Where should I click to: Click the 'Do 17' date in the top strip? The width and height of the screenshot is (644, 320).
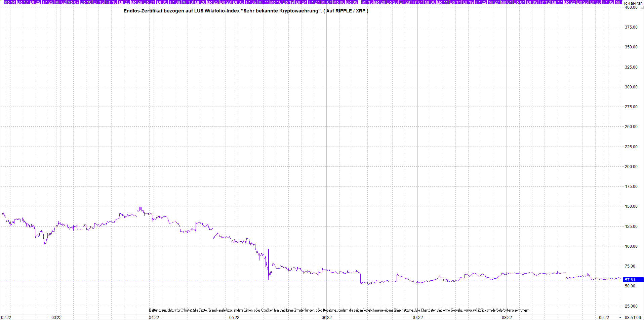point(23,2)
